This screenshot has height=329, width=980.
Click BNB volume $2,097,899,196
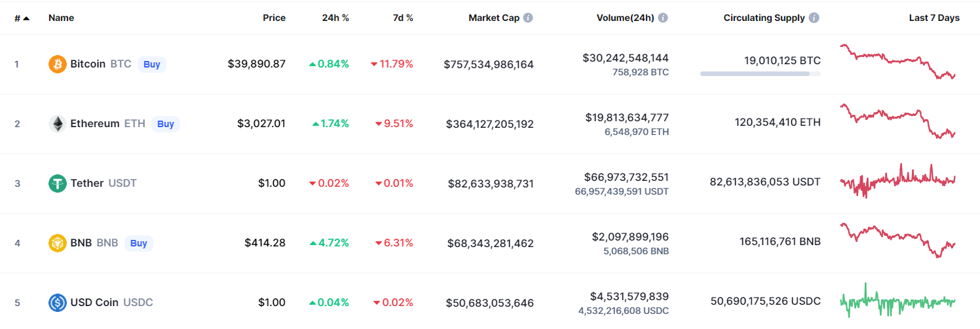(x=629, y=237)
